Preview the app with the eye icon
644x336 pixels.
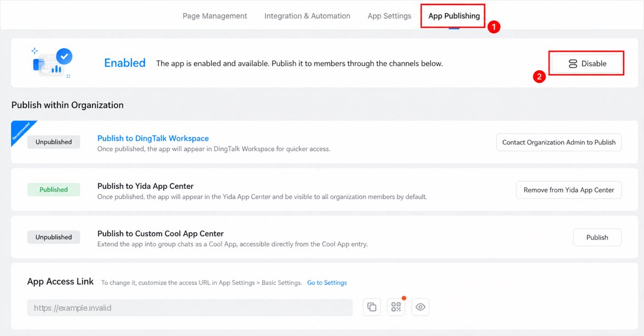pos(420,307)
